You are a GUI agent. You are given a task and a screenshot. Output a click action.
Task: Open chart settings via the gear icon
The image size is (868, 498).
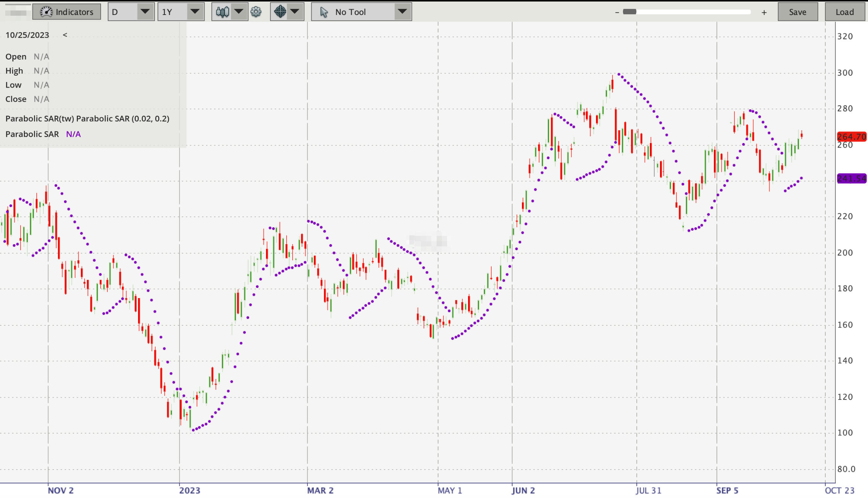[x=257, y=12]
